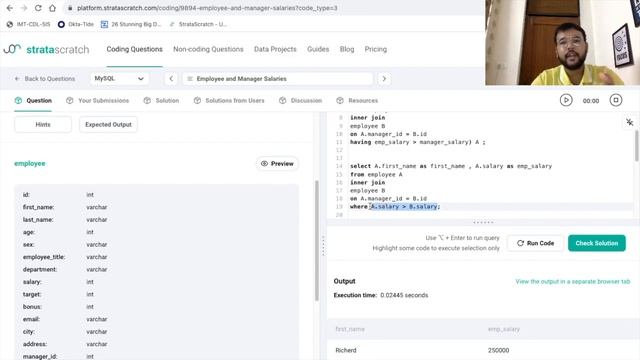Open the IMT-CDL-SIS bookmark
640x360 pixels.
[x=29, y=24]
